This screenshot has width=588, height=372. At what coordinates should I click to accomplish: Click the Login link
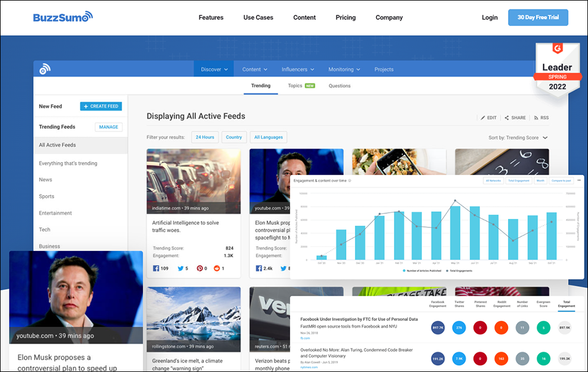[x=489, y=17]
